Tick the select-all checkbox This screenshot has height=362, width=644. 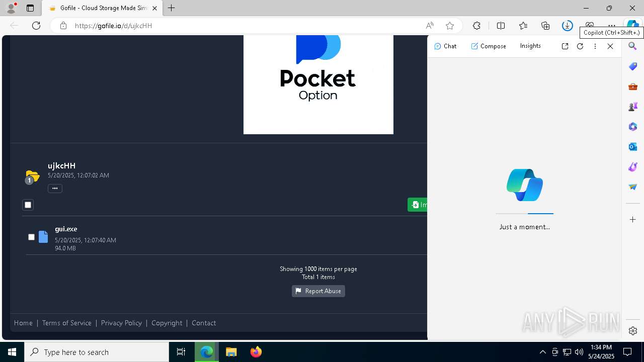[x=28, y=205]
